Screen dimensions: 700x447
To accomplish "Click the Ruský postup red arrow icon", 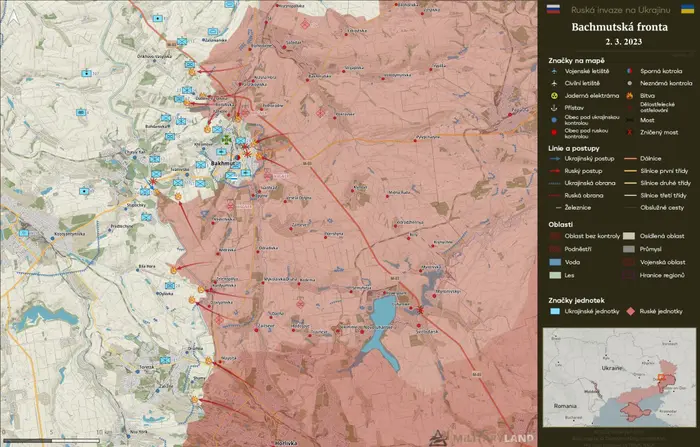I will pyautogui.click(x=555, y=171).
